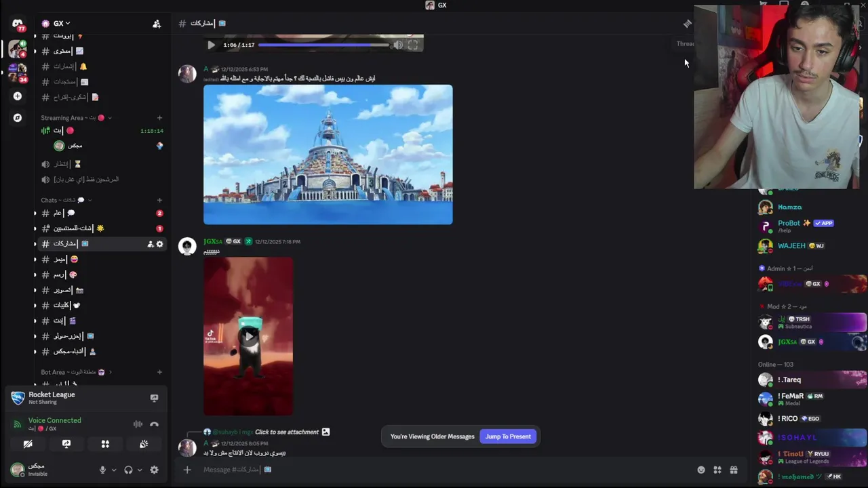
Task: Click the Add a Server plus icon
Action: pyautogui.click(x=18, y=96)
